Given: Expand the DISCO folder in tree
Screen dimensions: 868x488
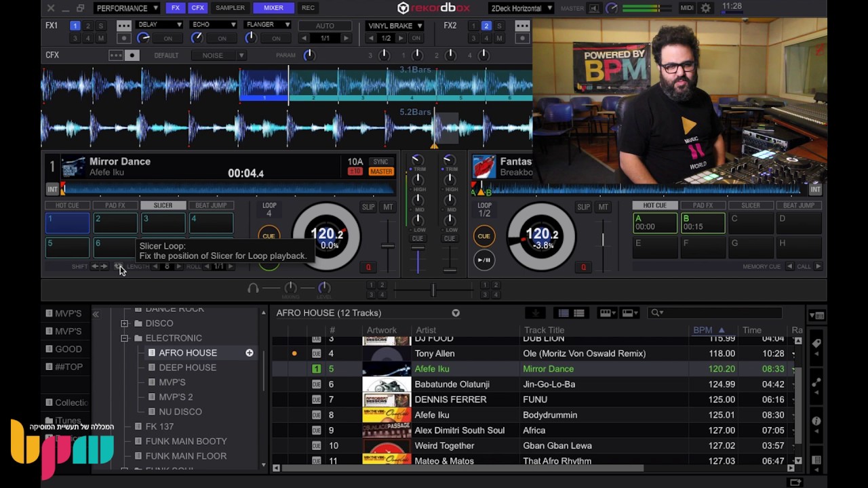Looking at the screenshot, I should pos(125,323).
